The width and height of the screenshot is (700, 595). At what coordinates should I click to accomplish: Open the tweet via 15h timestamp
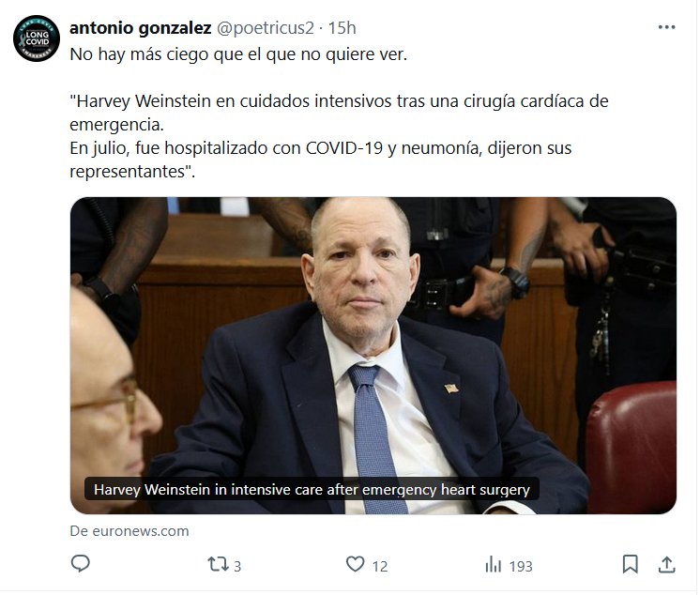click(342, 28)
